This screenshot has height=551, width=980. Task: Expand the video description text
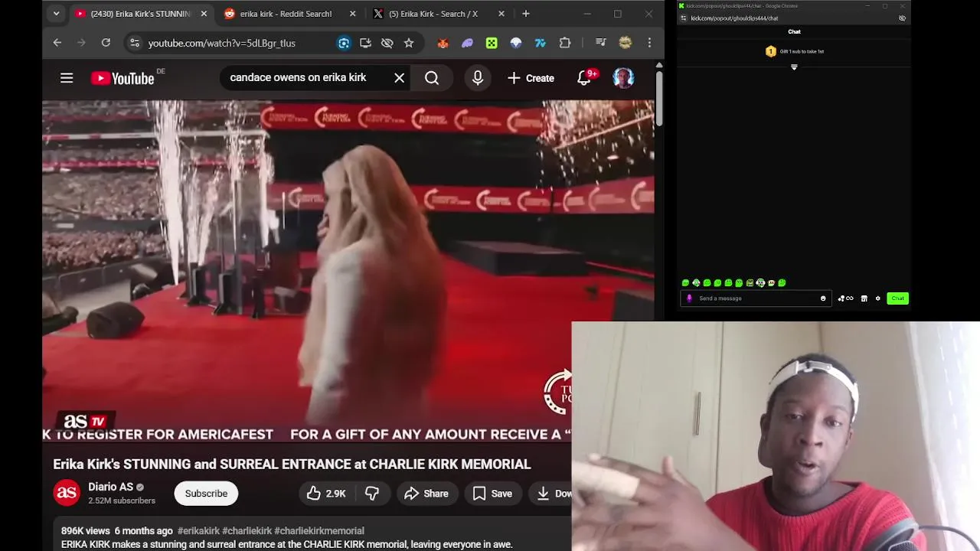[x=286, y=545]
